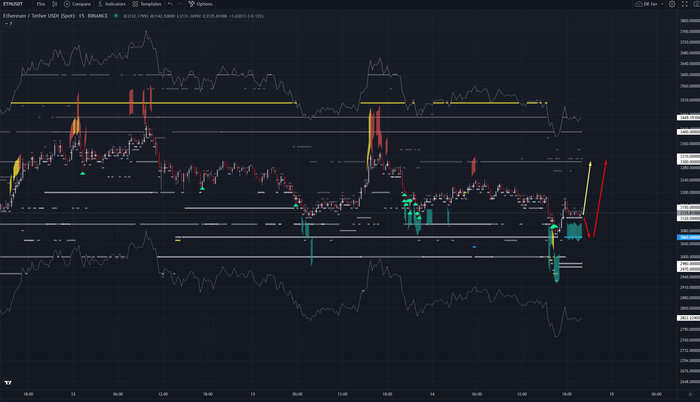
Task: Click the time axis label 15
Action: pos(612,394)
